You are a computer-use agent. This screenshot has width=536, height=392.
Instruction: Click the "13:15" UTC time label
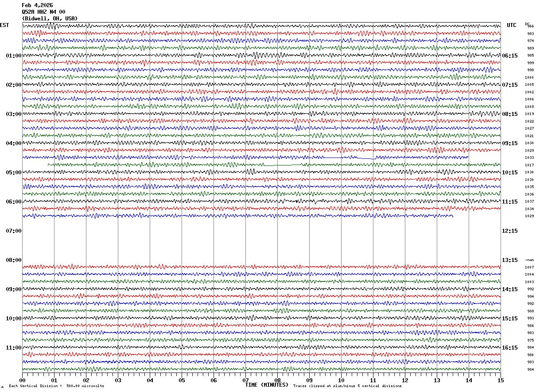(x=510, y=260)
